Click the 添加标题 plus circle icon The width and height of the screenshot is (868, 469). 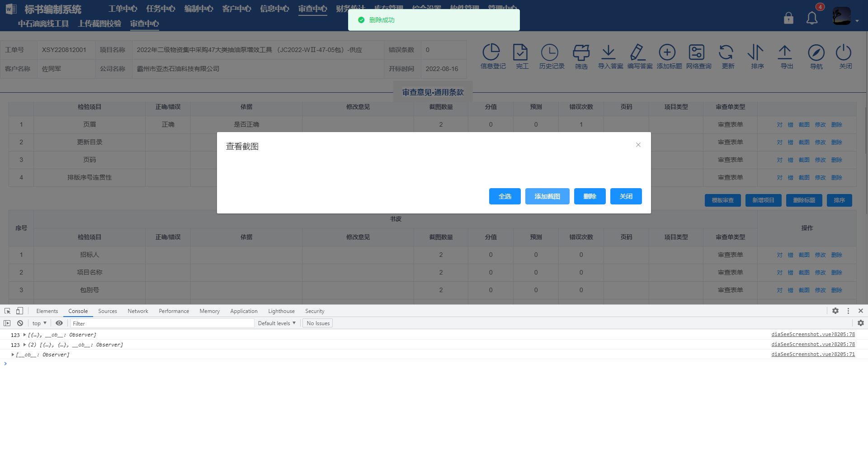tap(667, 52)
